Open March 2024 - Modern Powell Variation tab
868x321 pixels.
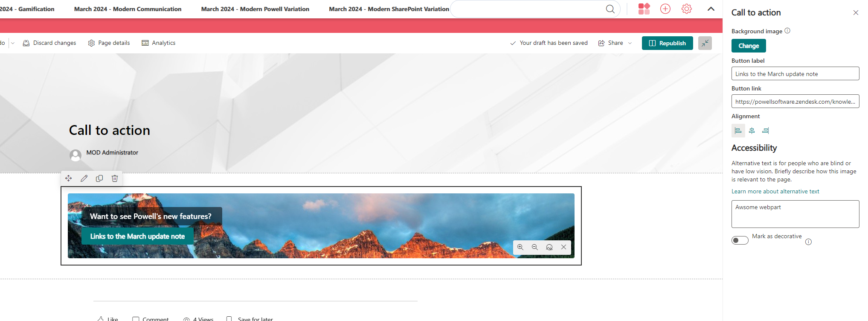coord(255,9)
